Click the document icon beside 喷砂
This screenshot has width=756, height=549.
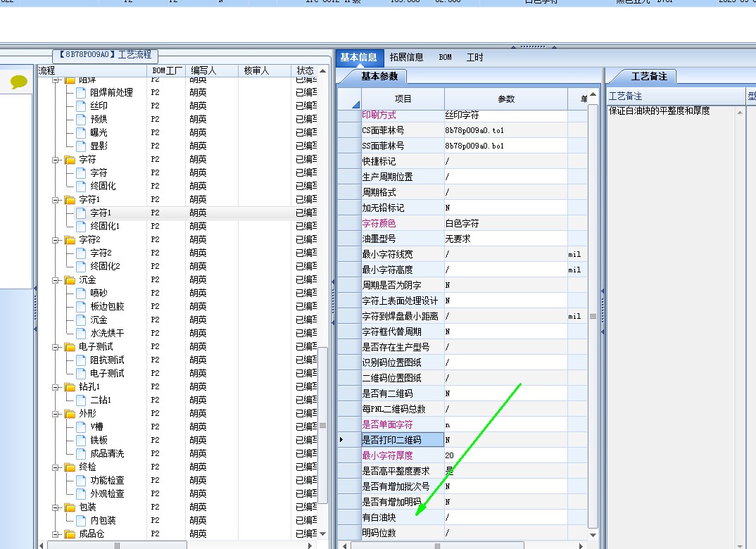(81, 293)
